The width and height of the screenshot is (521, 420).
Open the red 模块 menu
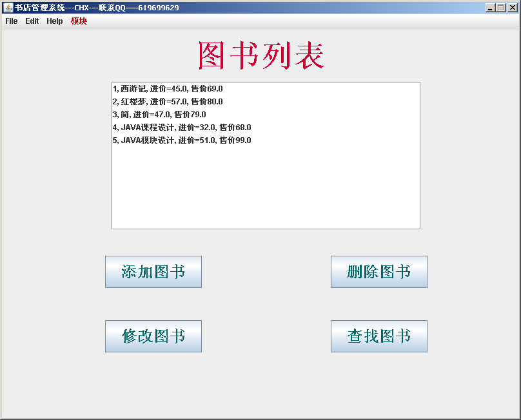(79, 21)
